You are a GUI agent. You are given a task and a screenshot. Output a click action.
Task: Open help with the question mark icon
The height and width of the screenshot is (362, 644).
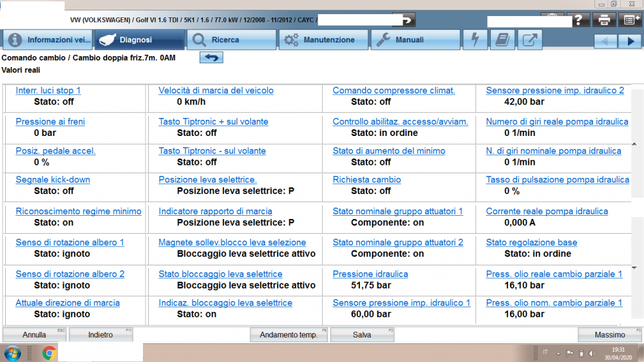pos(578,19)
